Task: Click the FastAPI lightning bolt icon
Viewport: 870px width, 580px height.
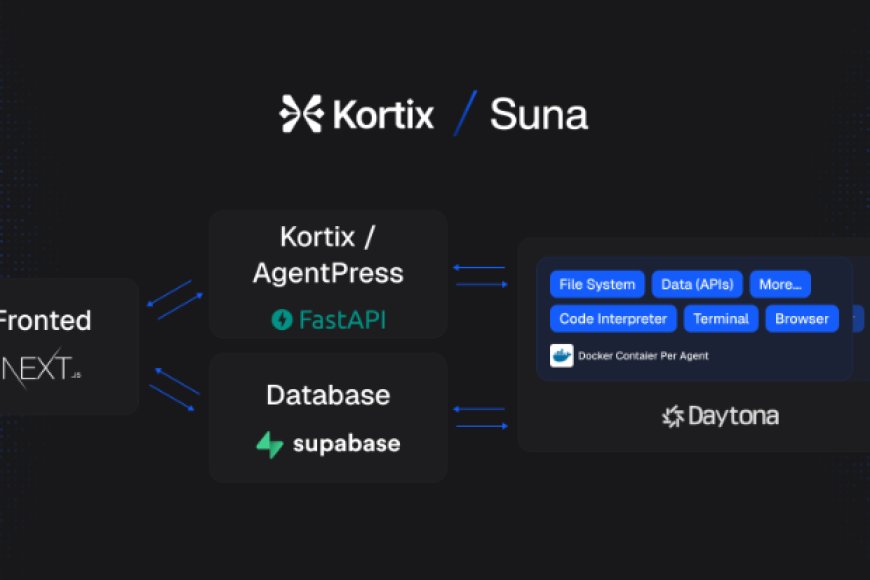Action: pos(282,319)
